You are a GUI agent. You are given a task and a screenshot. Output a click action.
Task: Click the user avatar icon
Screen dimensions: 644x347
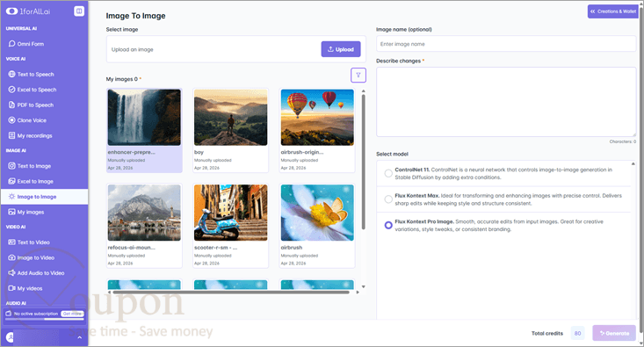pyautogui.click(x=10, y=337)
